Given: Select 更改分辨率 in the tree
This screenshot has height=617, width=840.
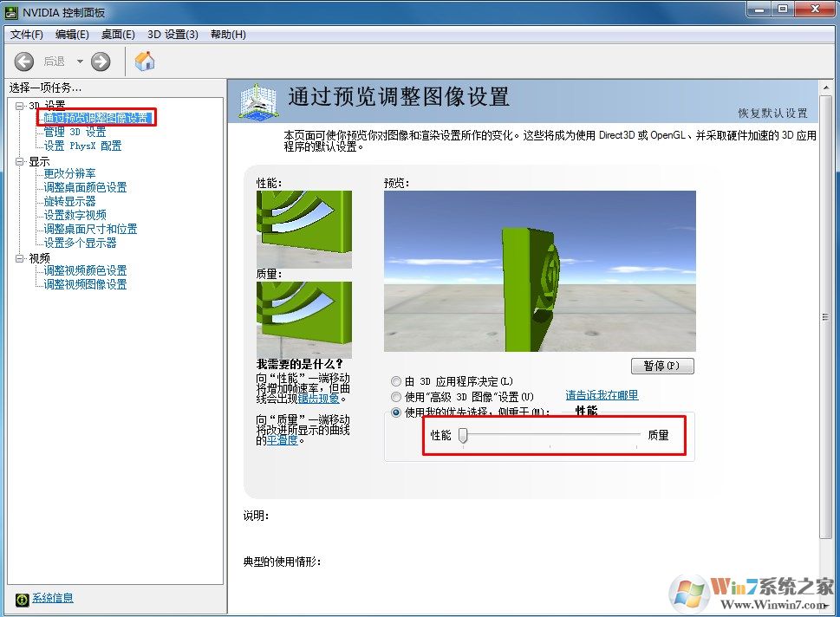Looking at the screenshot, I should 69,173.
